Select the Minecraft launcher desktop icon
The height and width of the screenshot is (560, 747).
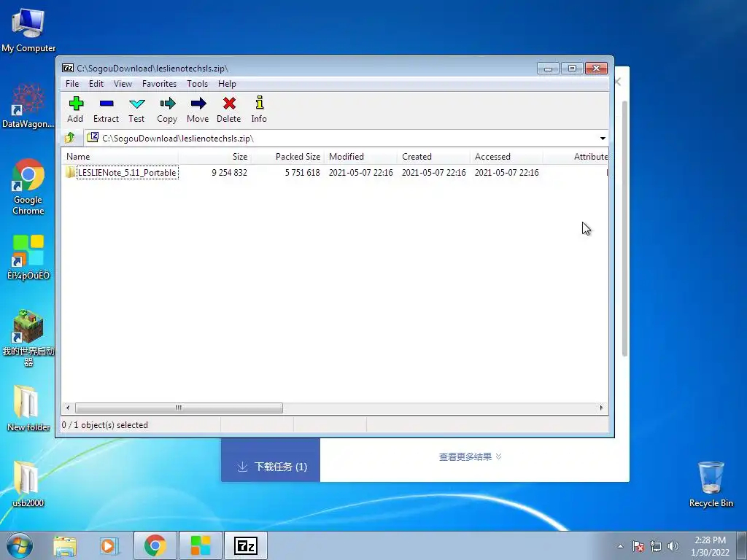click(x=28, y=338)
